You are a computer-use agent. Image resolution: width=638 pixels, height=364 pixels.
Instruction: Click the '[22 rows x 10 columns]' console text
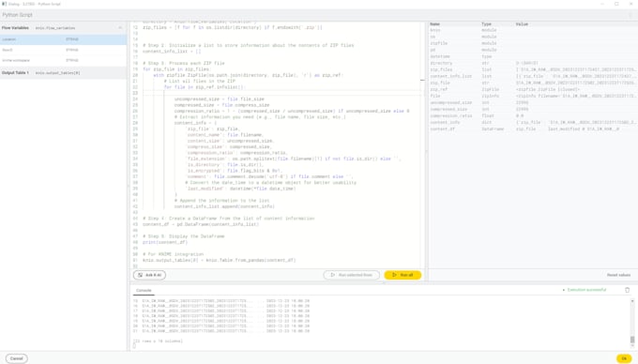click(x=158, y=341)
